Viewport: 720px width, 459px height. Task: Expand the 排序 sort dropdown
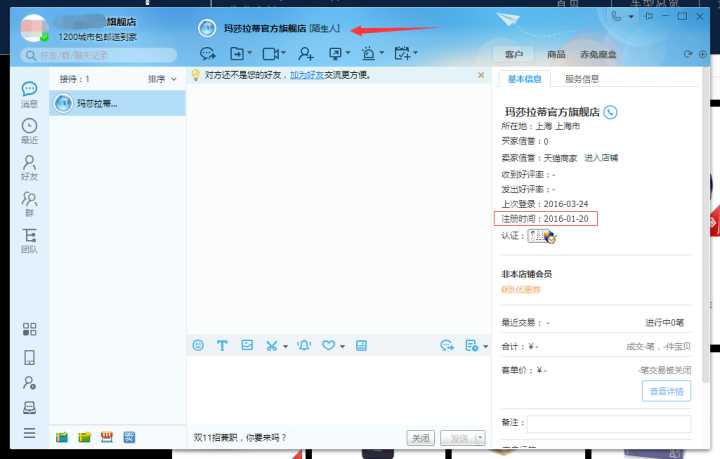(x=162, y=78)
